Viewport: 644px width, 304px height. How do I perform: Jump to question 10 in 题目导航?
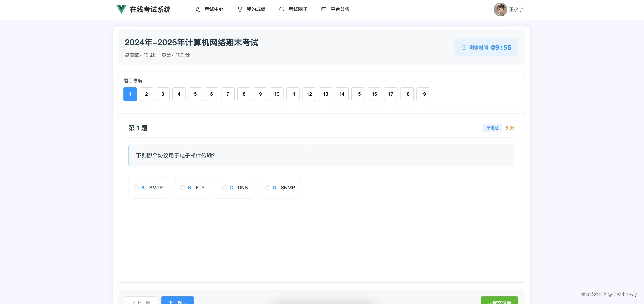[x=277, y=94]
